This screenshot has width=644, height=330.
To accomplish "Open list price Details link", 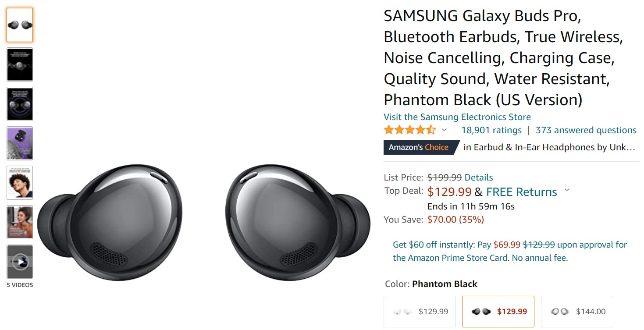I will click(479, 177).
